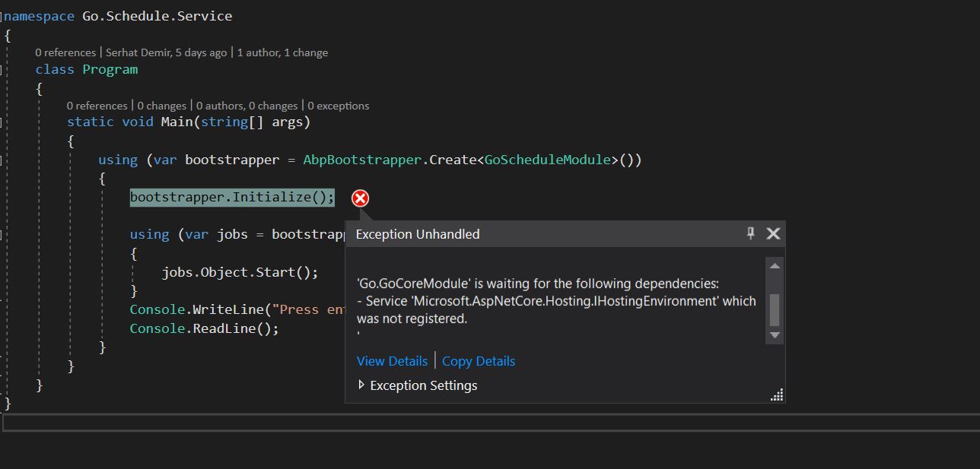This screenshot has height=469, width=980.
Task: Click the GoScheduleModule type argument
Action: 548,160
